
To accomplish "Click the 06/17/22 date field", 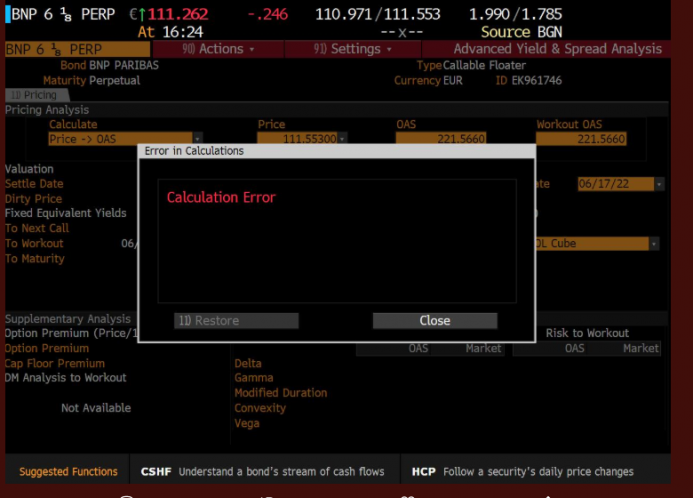I will 616,184.
